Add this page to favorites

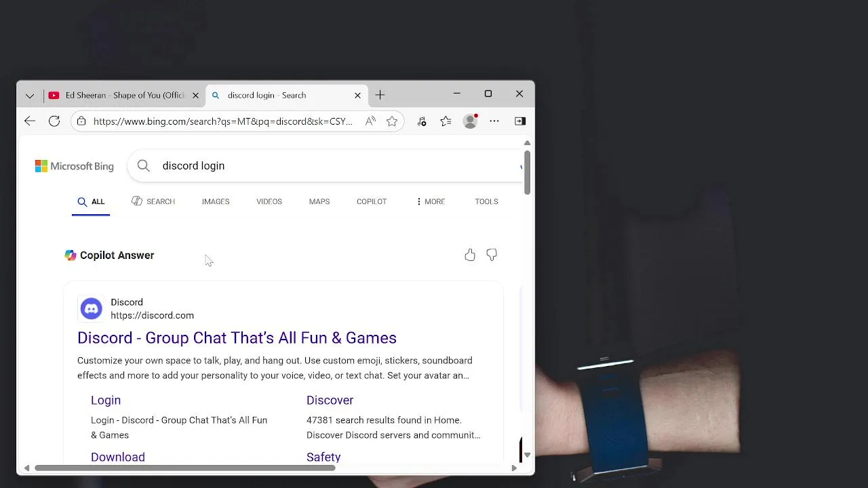point(392,121)
